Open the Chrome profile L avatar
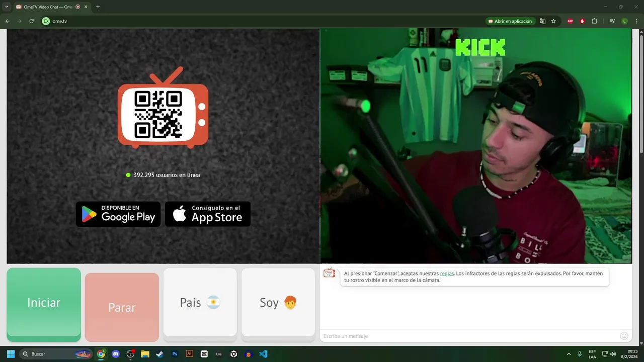The height and width of the screenshot is (362, 644). coord(624,21)
